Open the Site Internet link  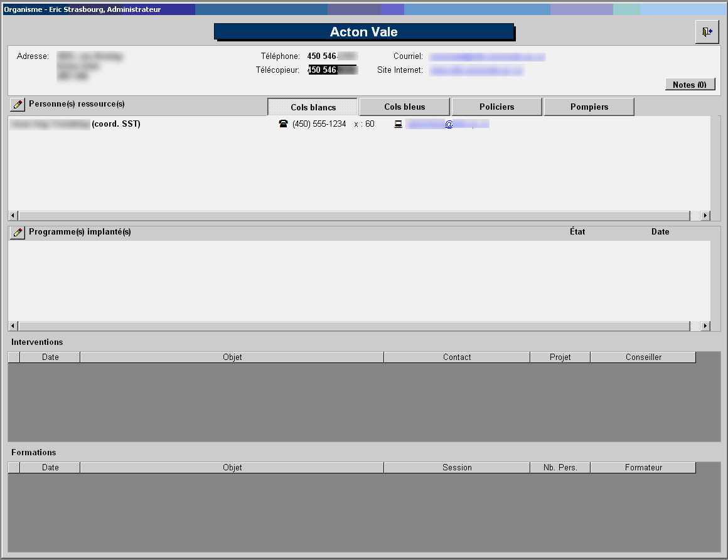click(x=476, y=71)
